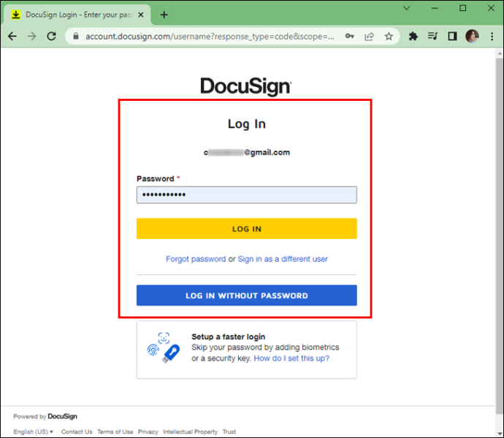Screen dimensions: 504x438
Task: Open the tab search chevron
Action: click(x=407, y=8)
